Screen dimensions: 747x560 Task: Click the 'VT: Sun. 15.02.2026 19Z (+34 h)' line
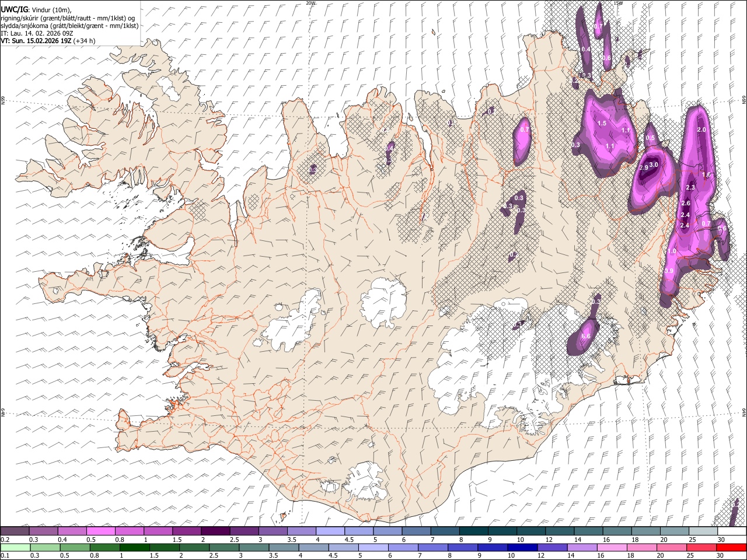click(48, 41)
